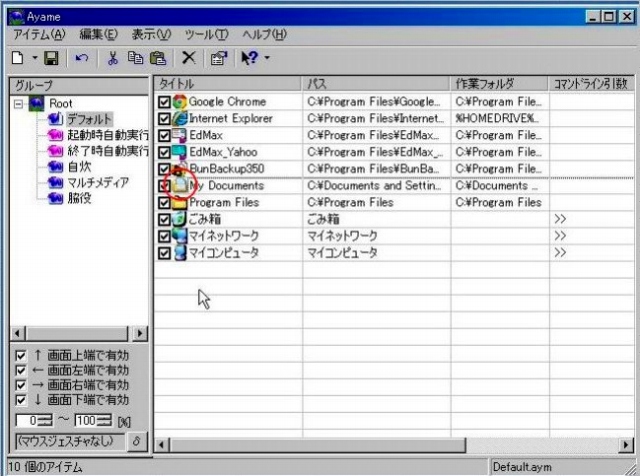Toggle the 画面上端で有効 checkbox
This screenshot has height=476, width=640.
[x=20, y=356]
